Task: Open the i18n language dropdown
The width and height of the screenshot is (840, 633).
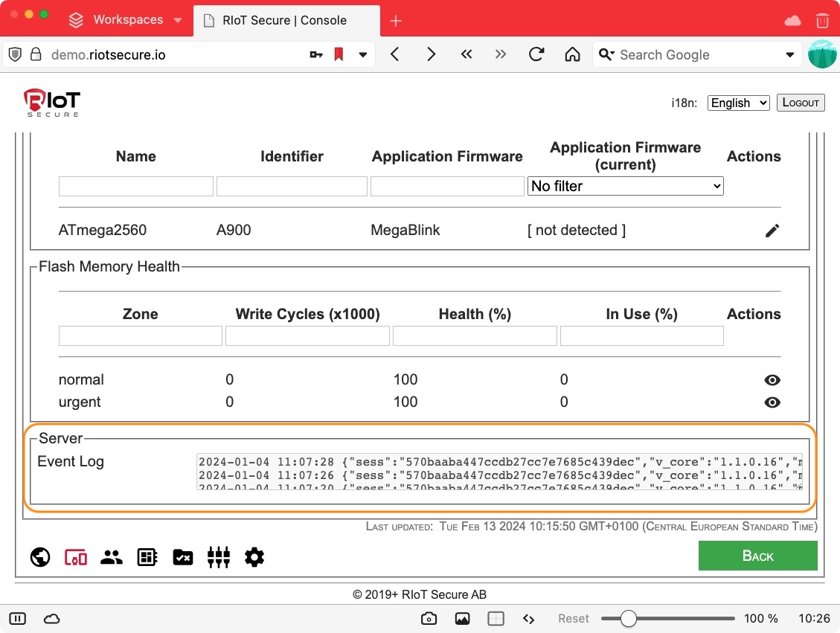Action: 738,103
